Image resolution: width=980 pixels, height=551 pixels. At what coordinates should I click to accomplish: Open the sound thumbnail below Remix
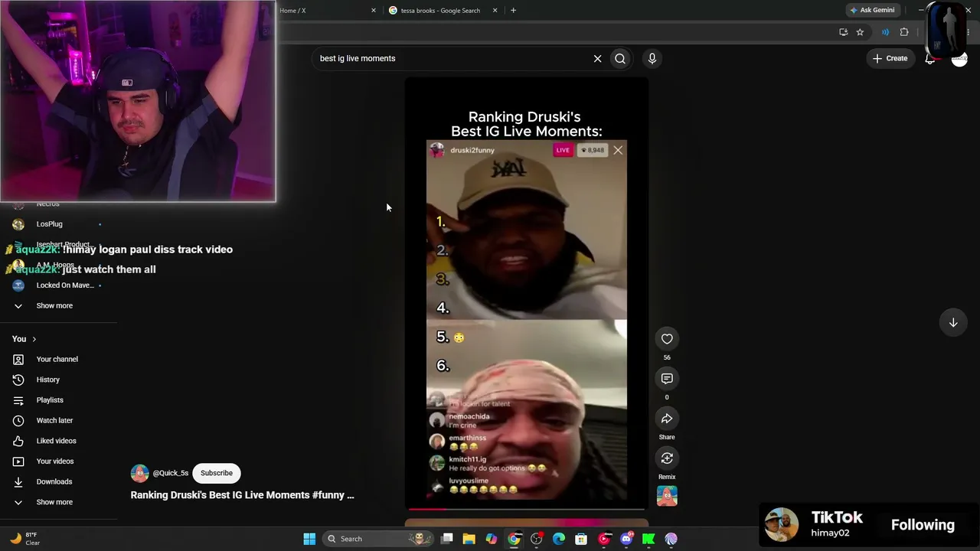click(x=667, y=496)
